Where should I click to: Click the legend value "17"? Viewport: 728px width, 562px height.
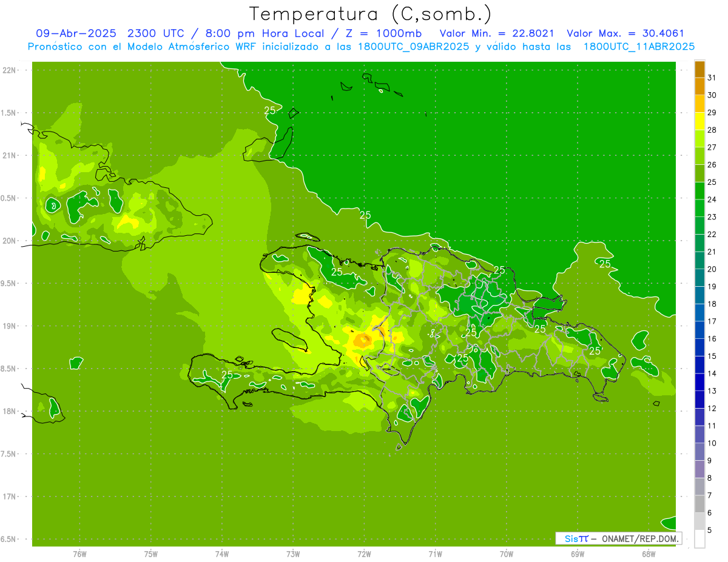click(x=712, y=321)
